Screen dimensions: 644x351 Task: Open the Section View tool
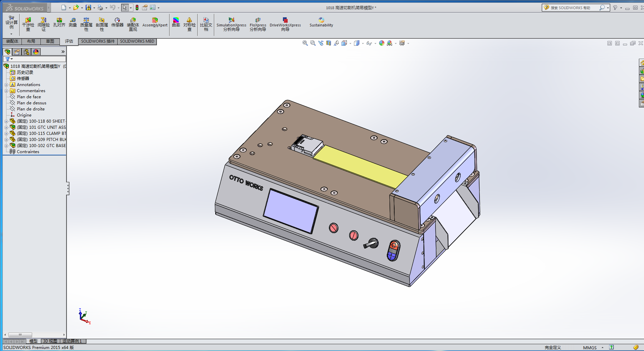coord(329,43)
